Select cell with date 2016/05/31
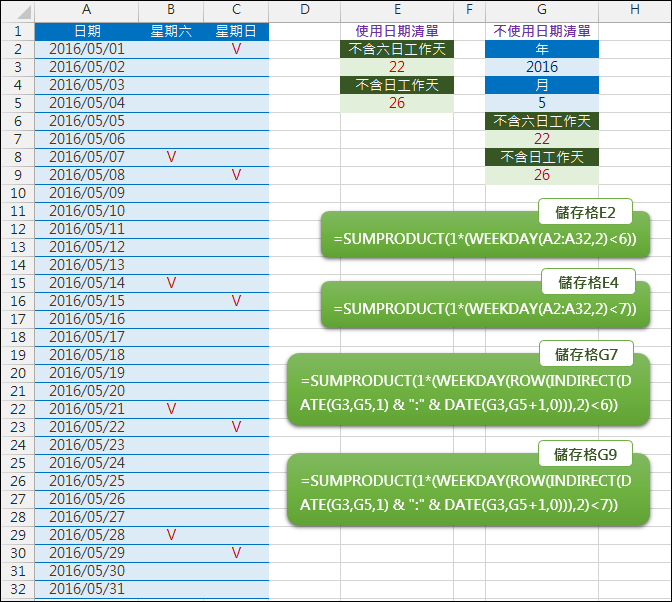Screen dimensions: 672x602 point(87,589)
